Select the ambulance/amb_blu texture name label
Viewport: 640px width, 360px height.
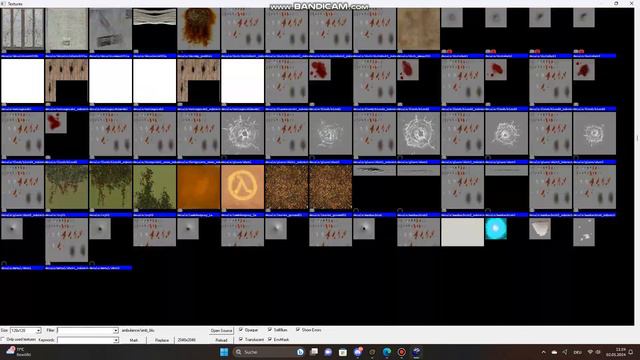138,330
